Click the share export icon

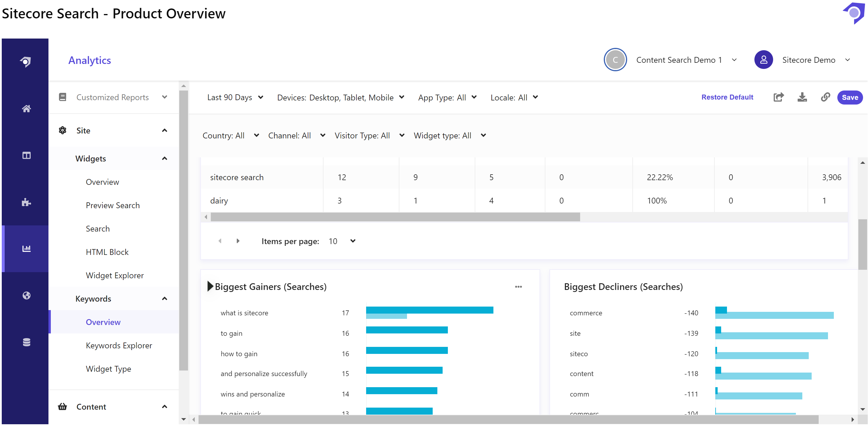point(778,98)
